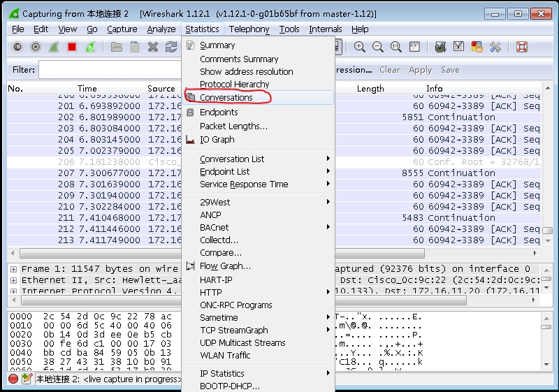The height and width of the screenshot is (392, 559).
Task: Click the Apply filter button
Action: (420, 70)
